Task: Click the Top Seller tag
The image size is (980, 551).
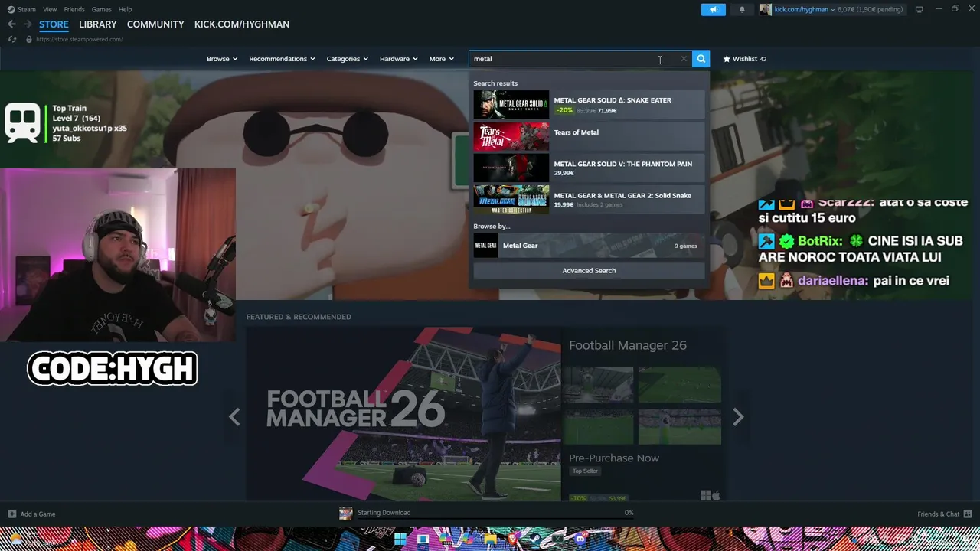Action: [x=585, y=471]
